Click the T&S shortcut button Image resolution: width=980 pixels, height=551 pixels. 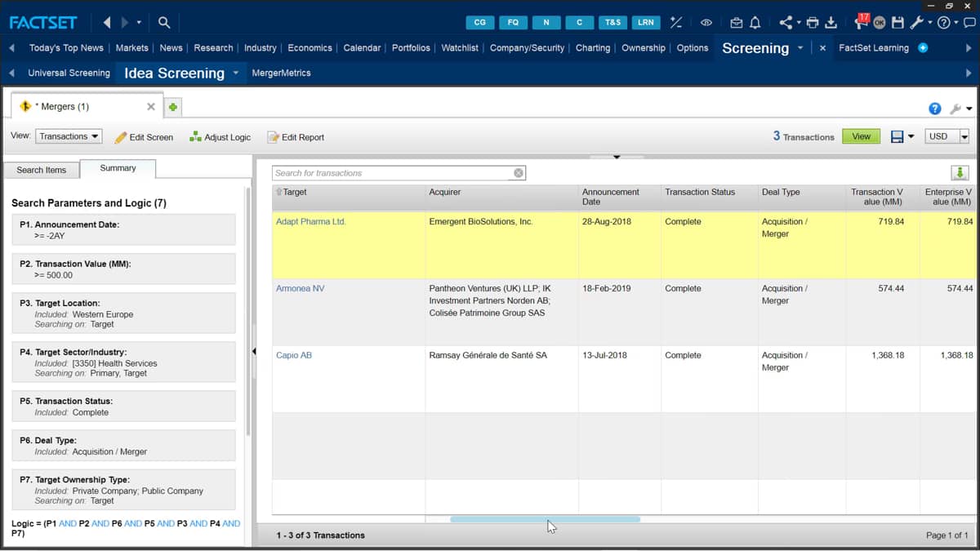coord(612,22)
